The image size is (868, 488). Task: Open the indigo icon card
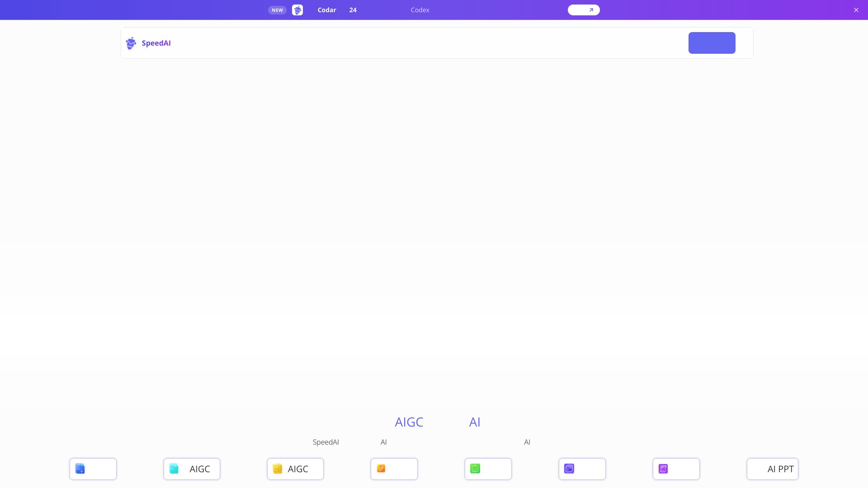coord(582,469)
